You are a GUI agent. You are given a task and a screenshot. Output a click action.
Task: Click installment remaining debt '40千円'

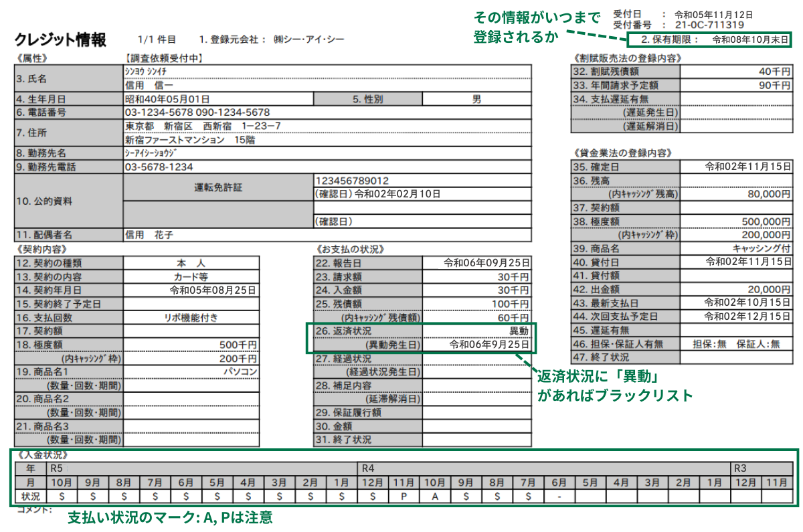774,72
